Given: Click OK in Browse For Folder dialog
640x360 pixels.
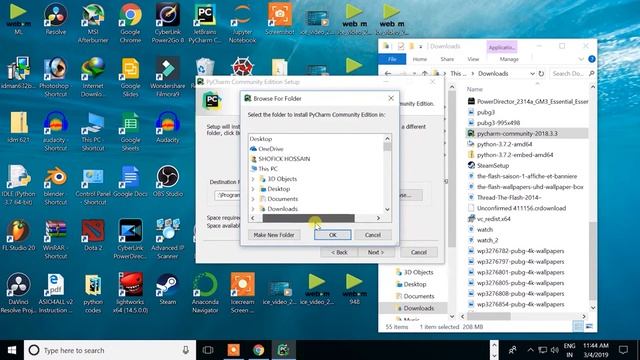Looking at the screenshot, I should [x=332, y=235].
